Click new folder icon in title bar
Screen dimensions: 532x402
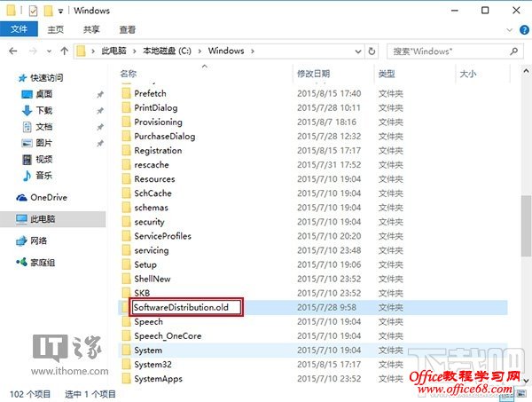point(49,12)
